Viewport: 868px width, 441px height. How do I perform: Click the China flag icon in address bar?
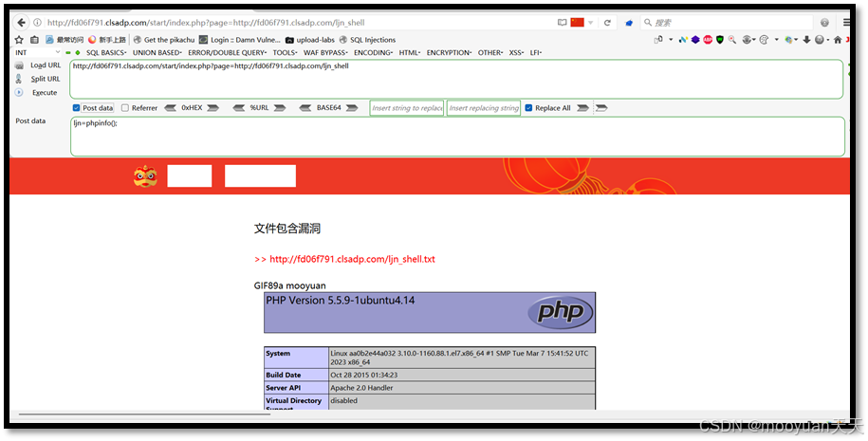coord(578,23)
